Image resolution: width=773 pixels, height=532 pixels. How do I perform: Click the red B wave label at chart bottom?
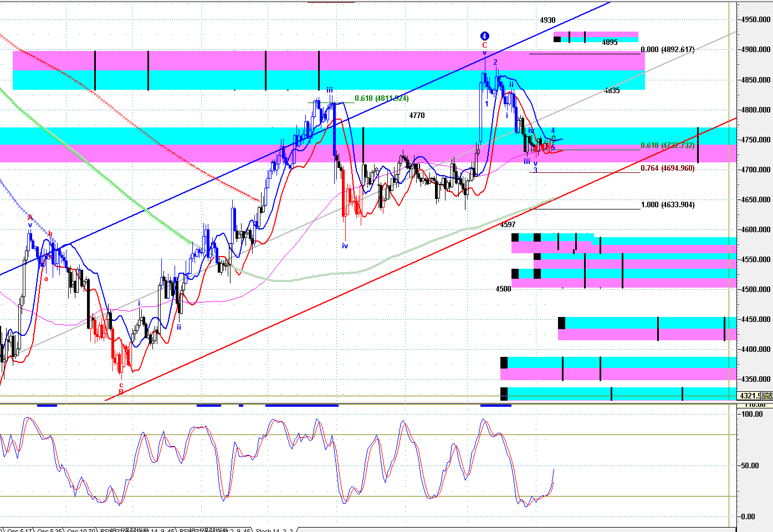click(121, 392)
